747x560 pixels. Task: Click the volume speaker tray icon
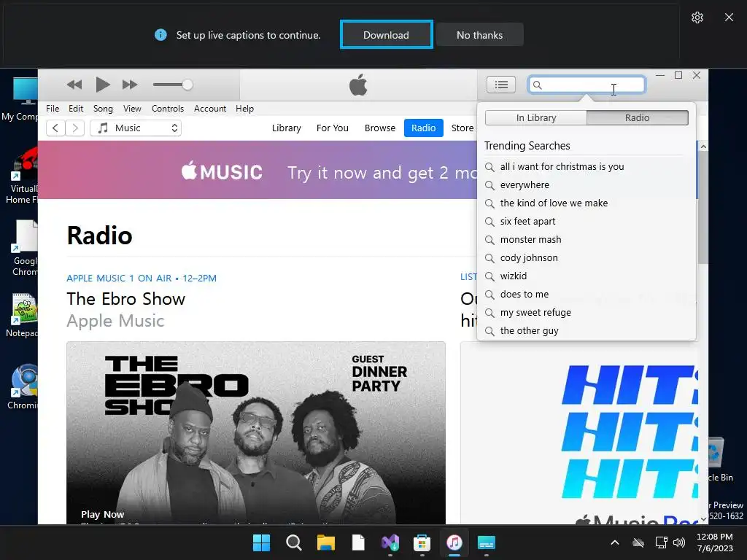679,542
